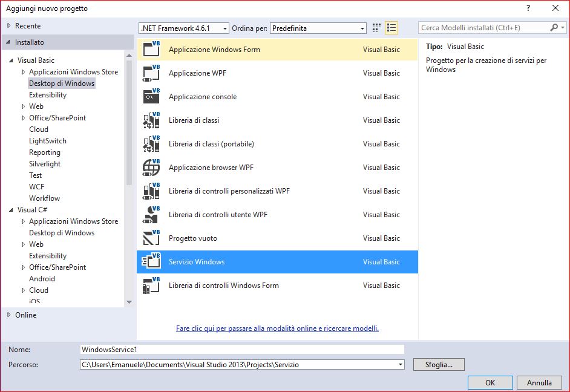The image size is (570, 392).
Task: Click the OK button
Action: tap(490, 382)
